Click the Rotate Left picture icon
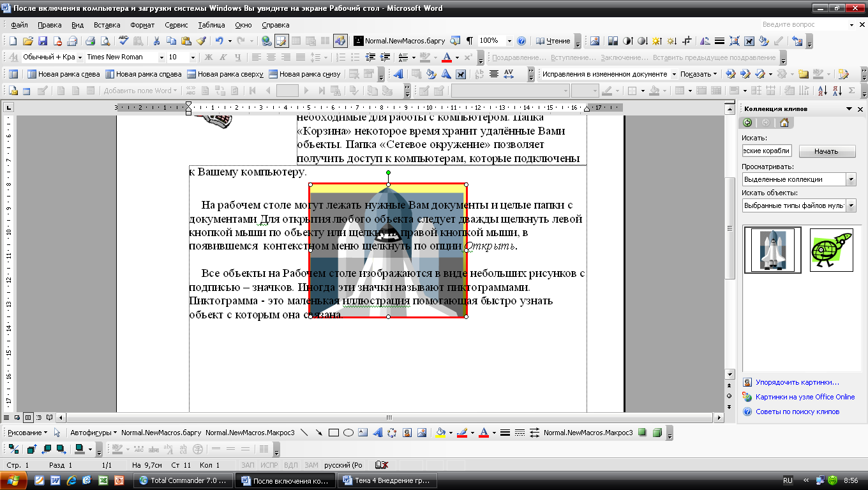 pos(704,41)
